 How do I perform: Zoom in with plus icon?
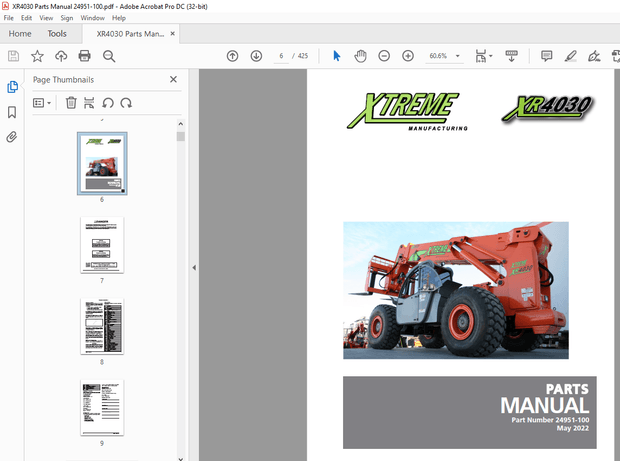point(408,56)
